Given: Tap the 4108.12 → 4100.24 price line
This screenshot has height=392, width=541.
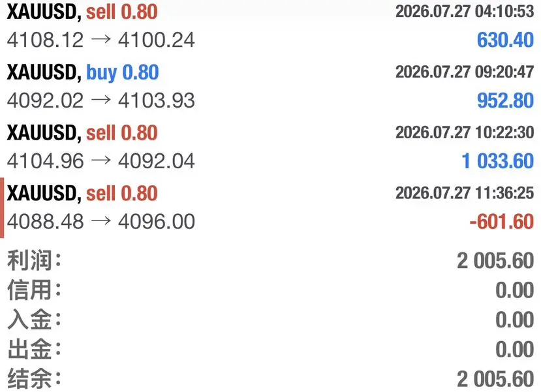Looking at the screenshot, I should pos(101,40).
